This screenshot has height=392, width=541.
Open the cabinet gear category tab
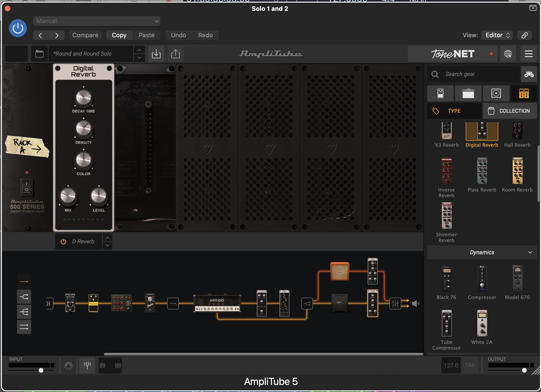click(496, 93)
